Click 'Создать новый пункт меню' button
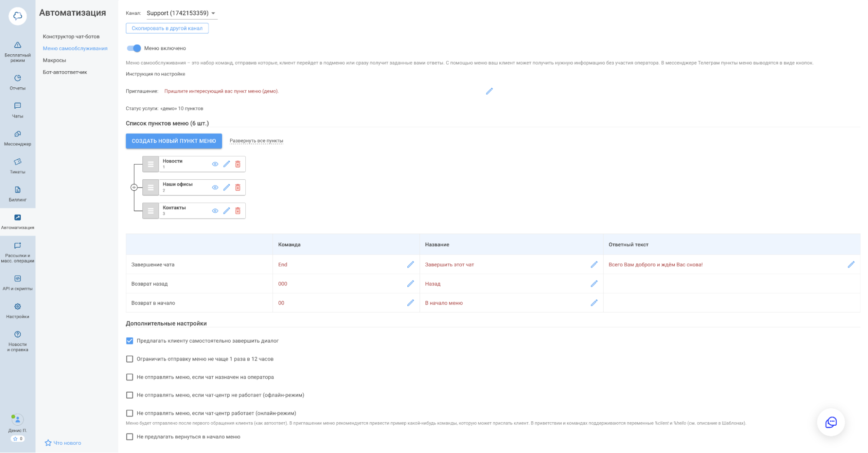The height and width of the screenshot is (453, 868). (174, 141)
